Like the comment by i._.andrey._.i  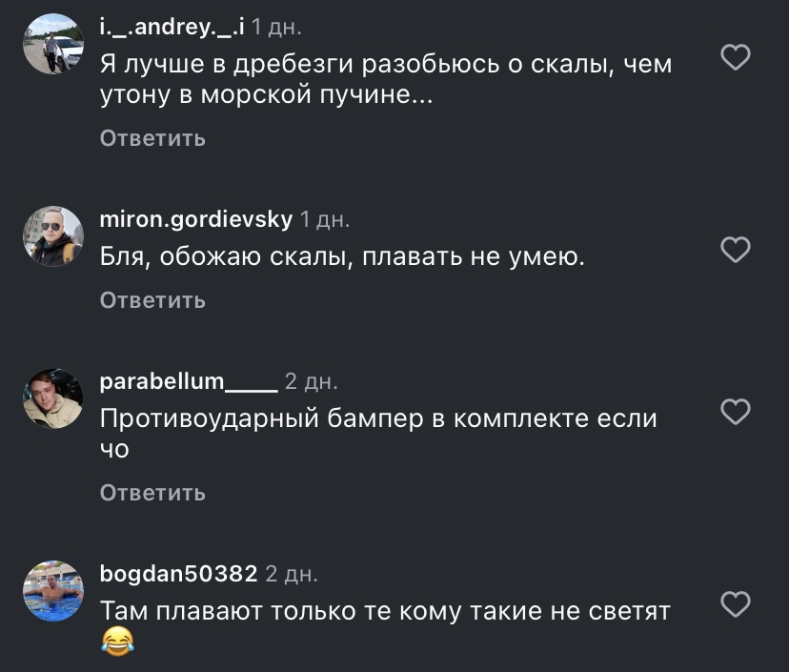tap(735, 57)
